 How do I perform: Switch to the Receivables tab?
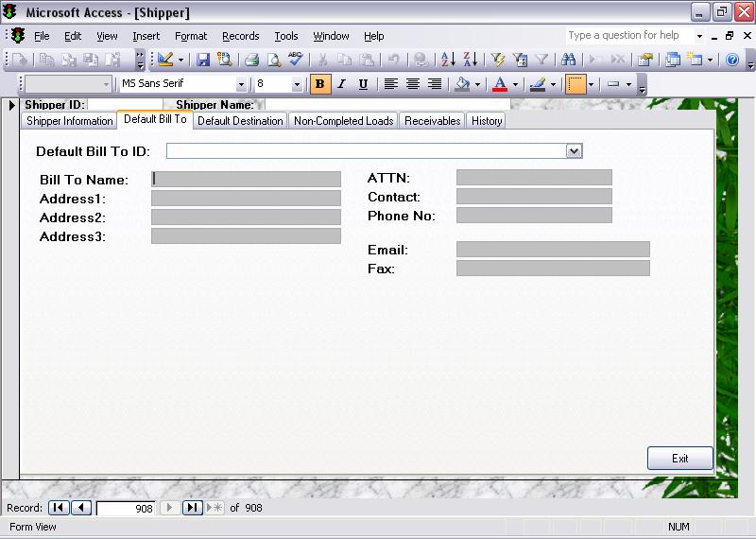point(432,121)
